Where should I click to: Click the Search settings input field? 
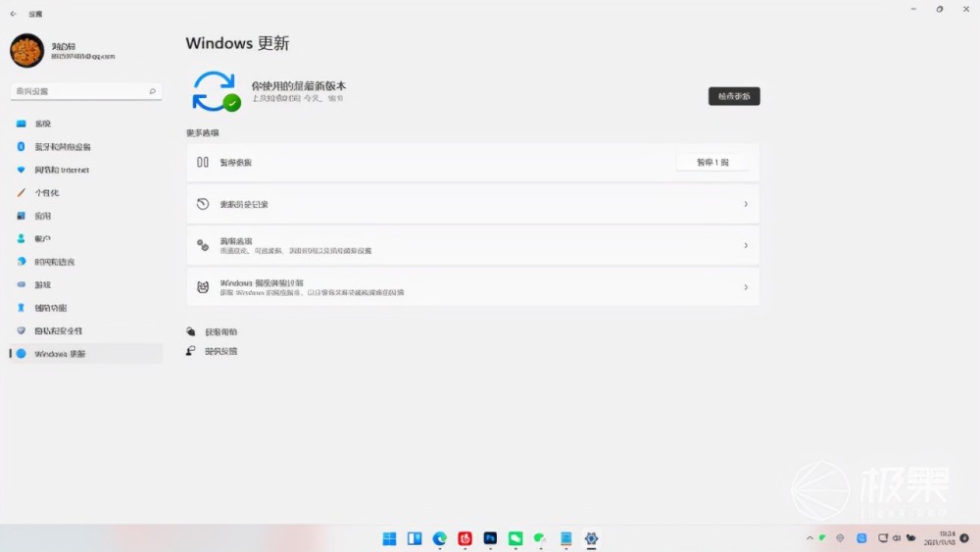[x=82, y=91]
